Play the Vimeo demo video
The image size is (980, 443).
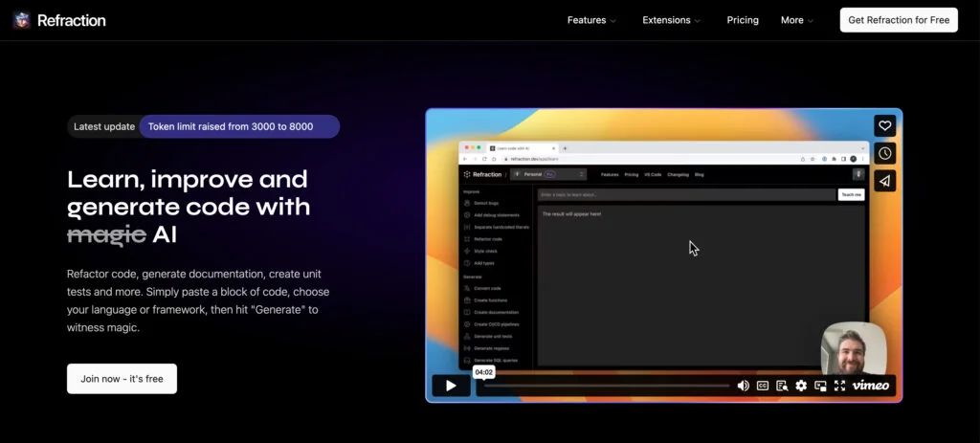point(452,386)
